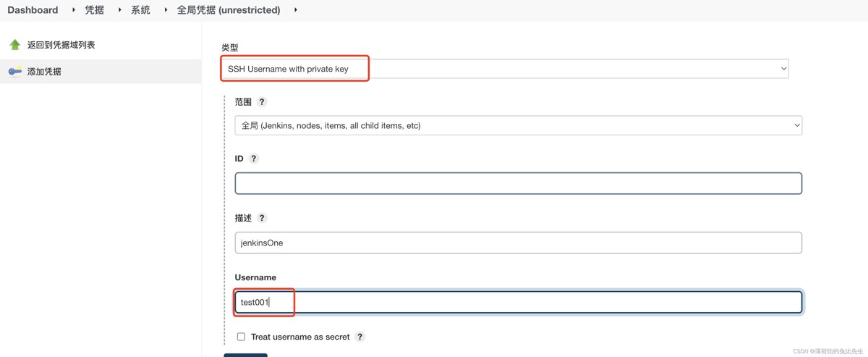The image size is (868, 357).
Task: Click the green up arrow icon
Action: click(14, 45)
